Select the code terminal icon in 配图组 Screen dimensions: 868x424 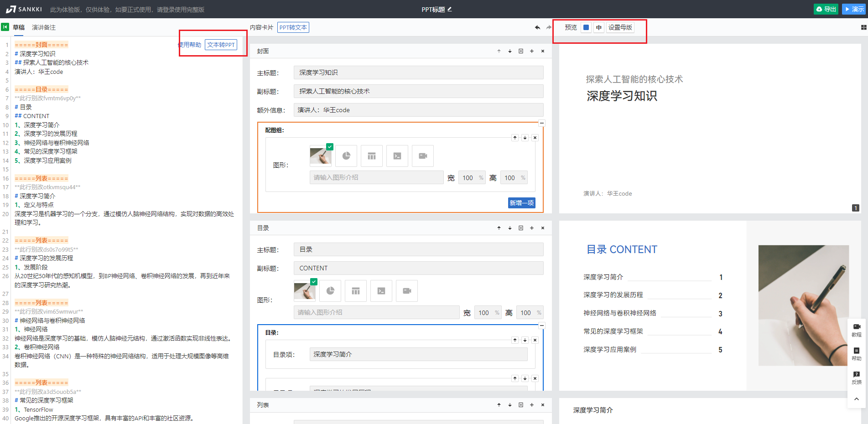click(x=397, y=156)
